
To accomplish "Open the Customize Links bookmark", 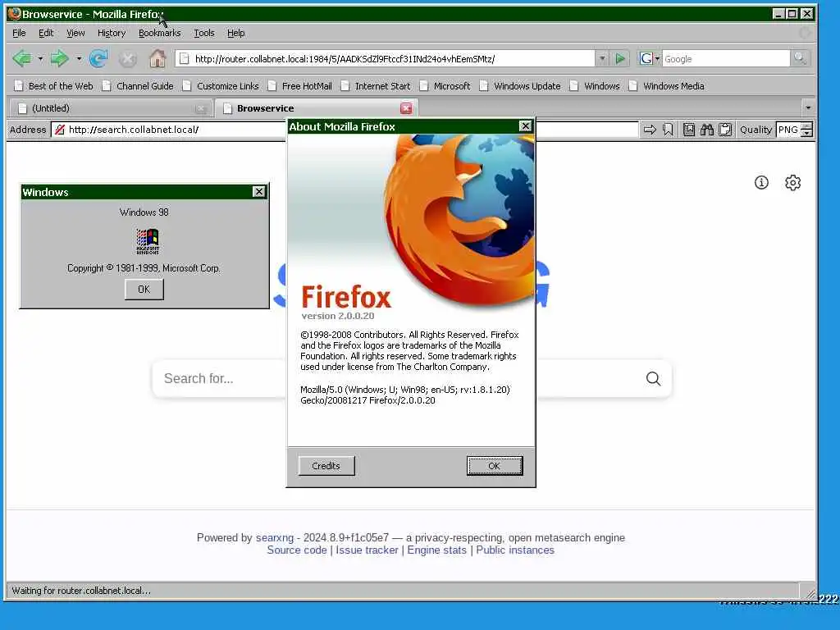I will [x=221, y=86].
